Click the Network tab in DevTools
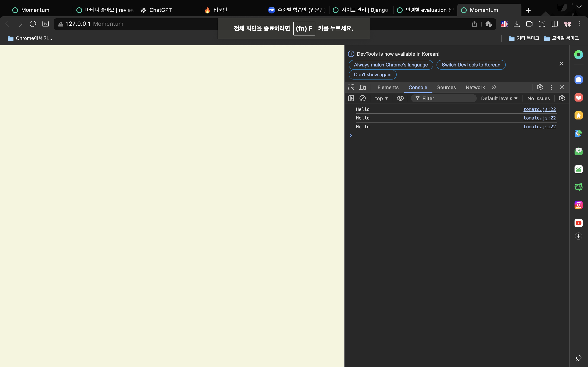 point(475,87)
